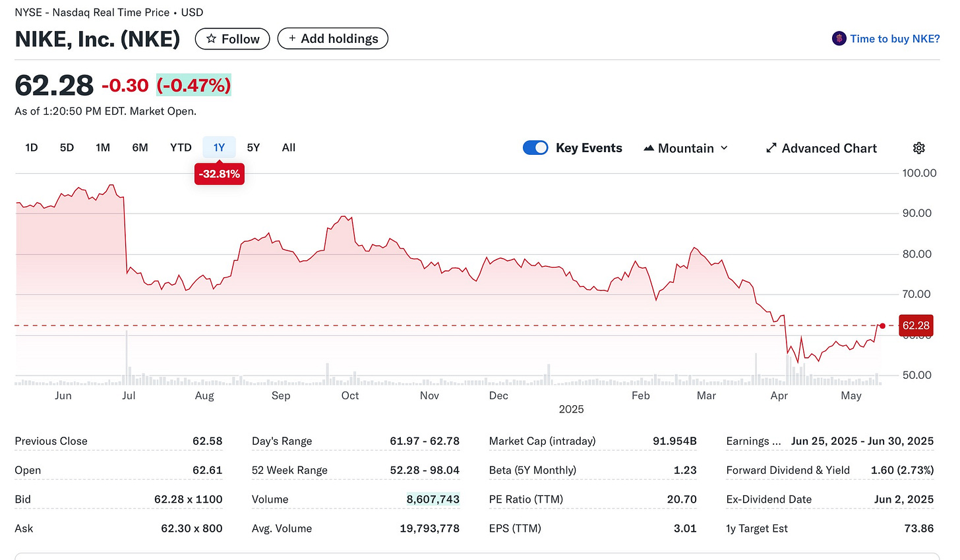The width and height of the screenshot is (960, 560).
Task: Select the All time range
Action: 288,148
